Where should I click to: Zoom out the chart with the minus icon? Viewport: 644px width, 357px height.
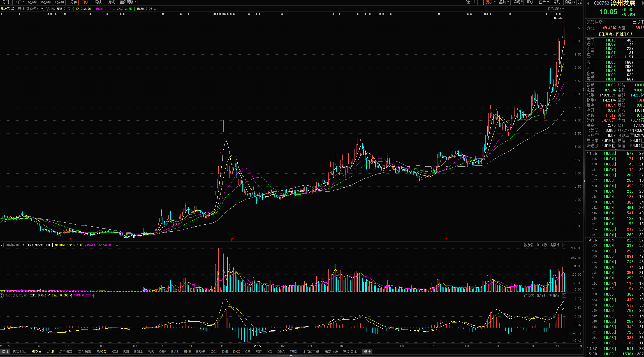tap(480, 2)
